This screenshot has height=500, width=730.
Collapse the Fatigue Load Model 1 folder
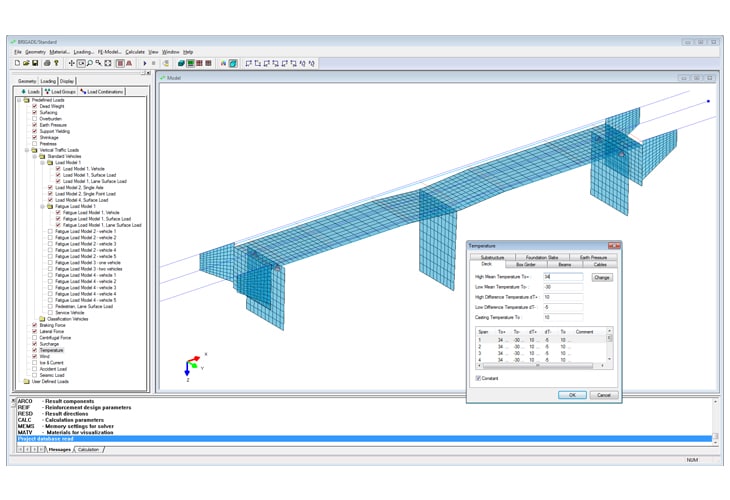pos(42,206)
